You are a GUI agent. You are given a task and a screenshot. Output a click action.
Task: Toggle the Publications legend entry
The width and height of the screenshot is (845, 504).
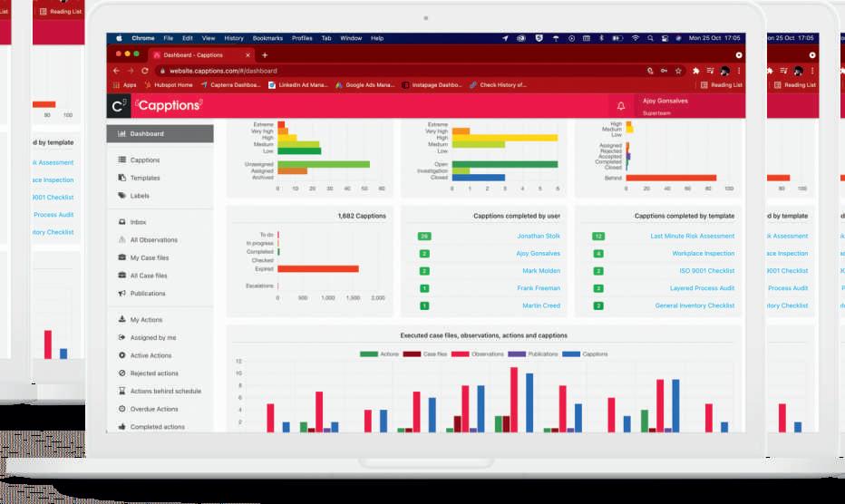[x=533, y=354]
